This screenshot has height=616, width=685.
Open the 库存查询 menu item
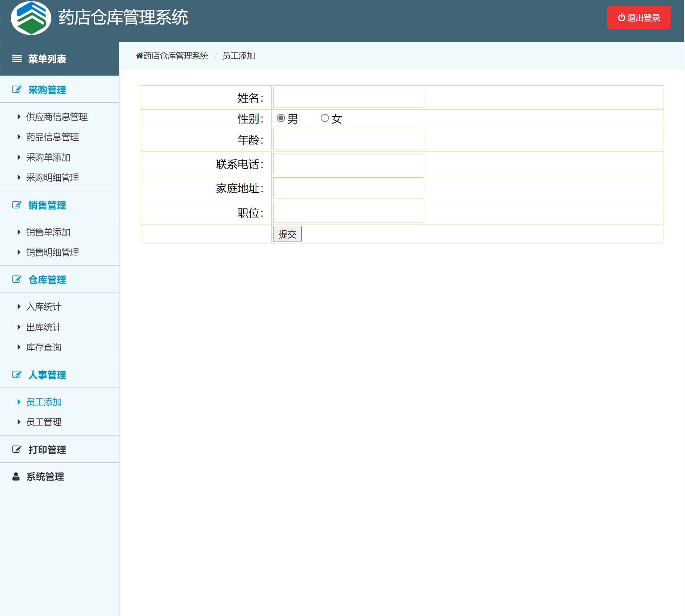44,347
